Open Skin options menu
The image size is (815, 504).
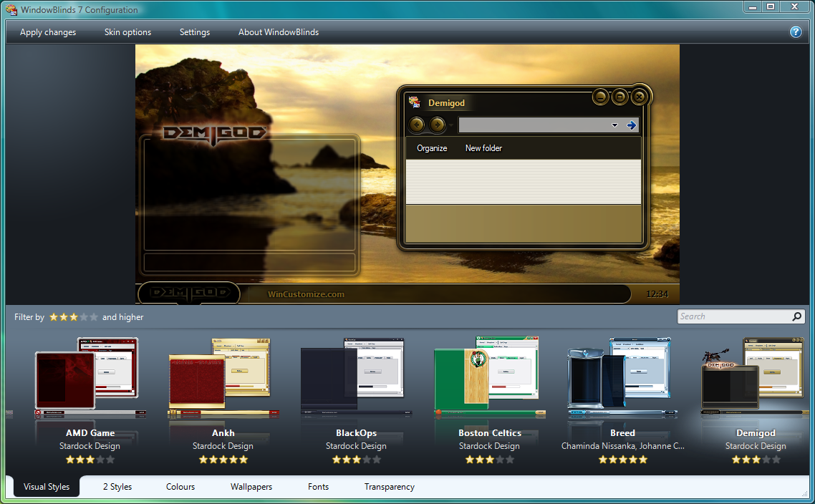coord(128,32)
